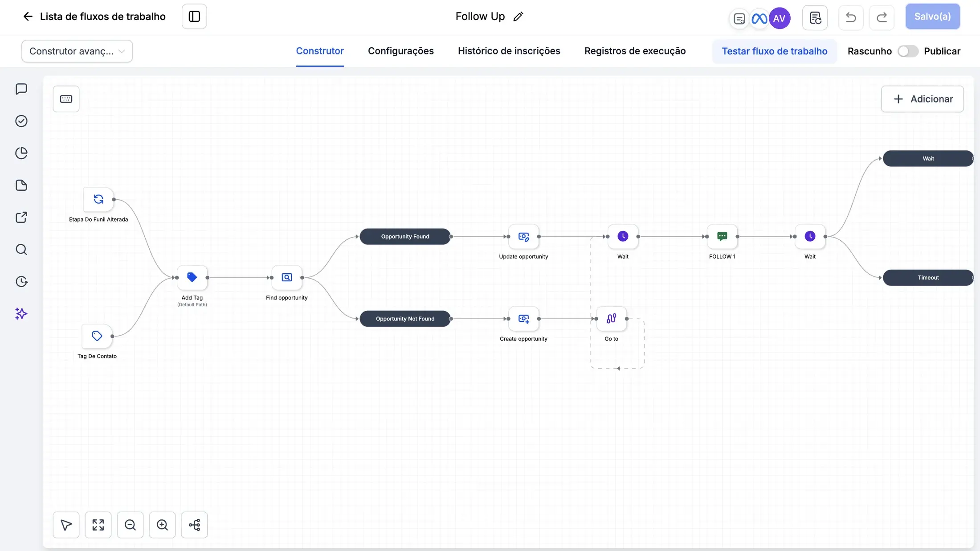Open the Find opportunity node
Viewport: 980px width, 551px height.
tap(287, 278)
